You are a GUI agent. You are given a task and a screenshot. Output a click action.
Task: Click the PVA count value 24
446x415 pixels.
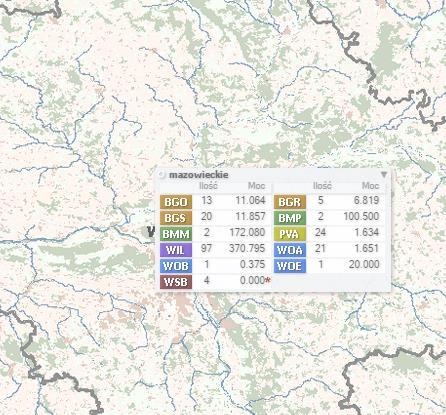[320, 232]
